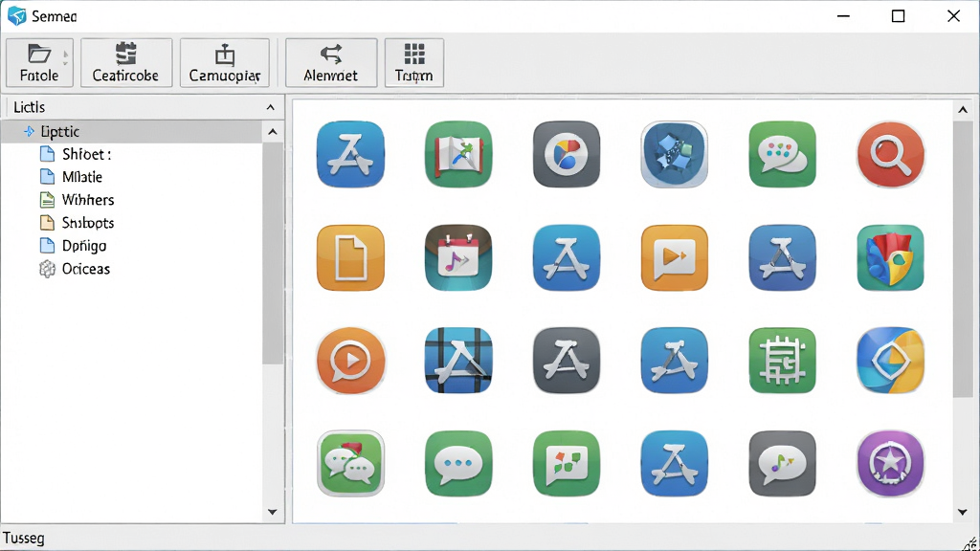This screenshot has height=551, width=980.
Task: Click the red magnifying glass icon
Action: pyautogui.click(x=891, y=154)
